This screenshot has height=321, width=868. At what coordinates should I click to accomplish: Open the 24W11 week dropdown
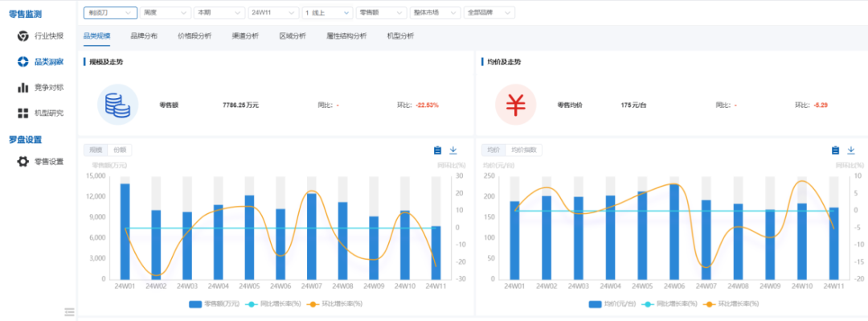274,12
